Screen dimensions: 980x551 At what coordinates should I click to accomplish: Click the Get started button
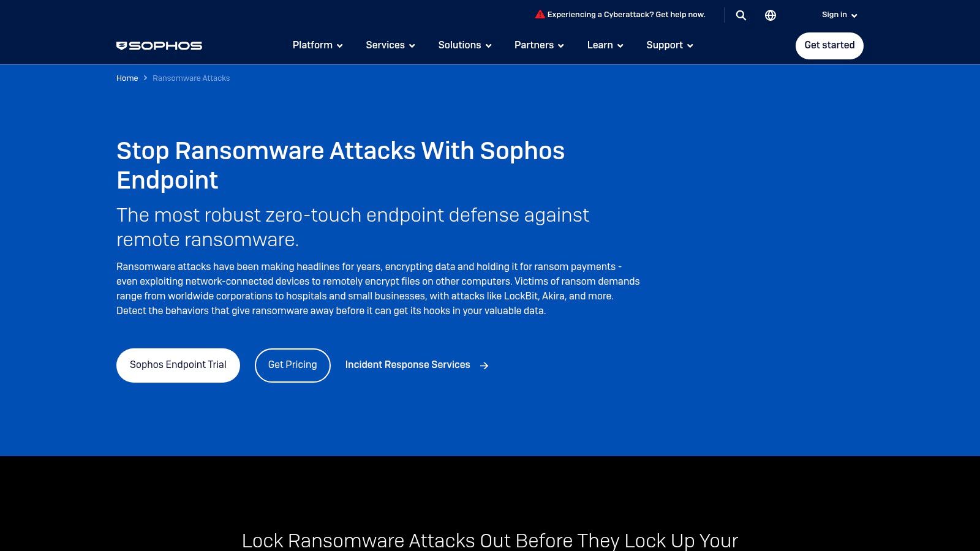click(829, 45)
